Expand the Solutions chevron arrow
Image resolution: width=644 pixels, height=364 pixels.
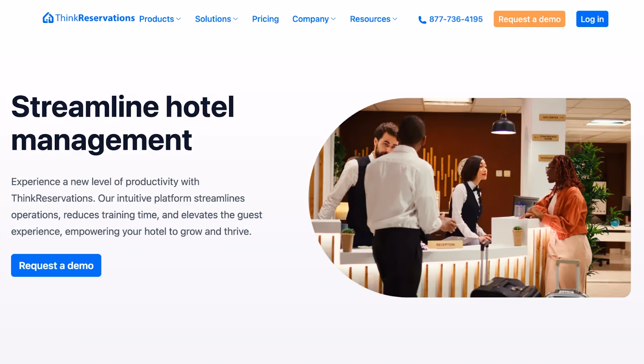click(x=235, y=19)
